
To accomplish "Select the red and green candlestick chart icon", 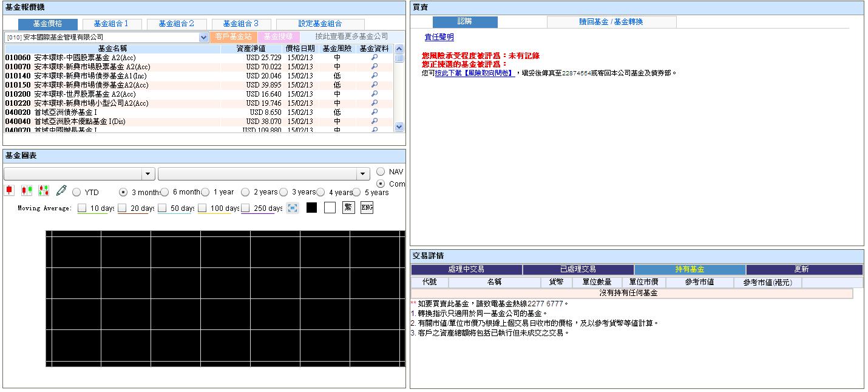I will point(26,191).
